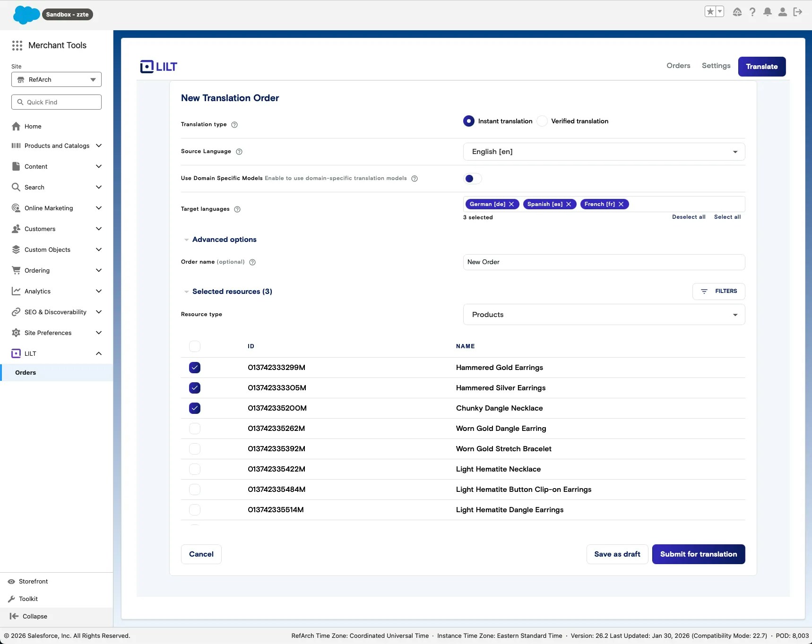Check the Worn Gold Dangle Earring checkbox
The height and width of the screenshot is (644, 812).
[195, 429]
